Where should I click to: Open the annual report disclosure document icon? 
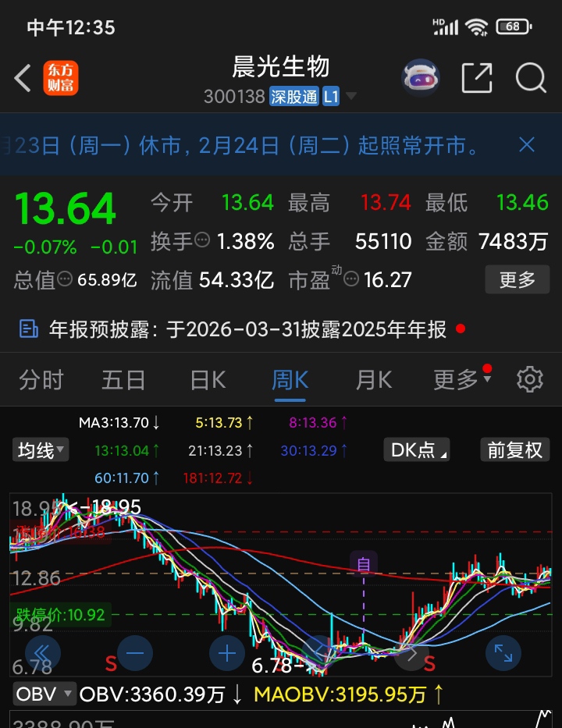click(29, 328)
